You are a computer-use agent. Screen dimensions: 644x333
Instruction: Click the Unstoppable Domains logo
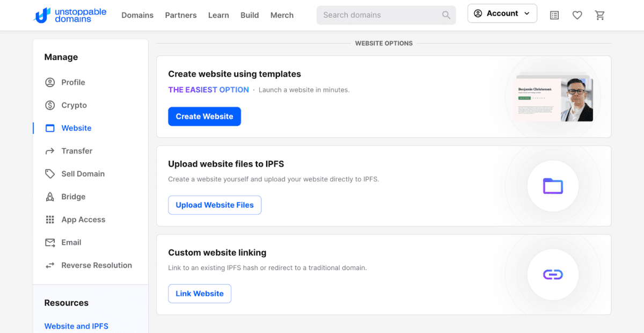coord(70,15)
